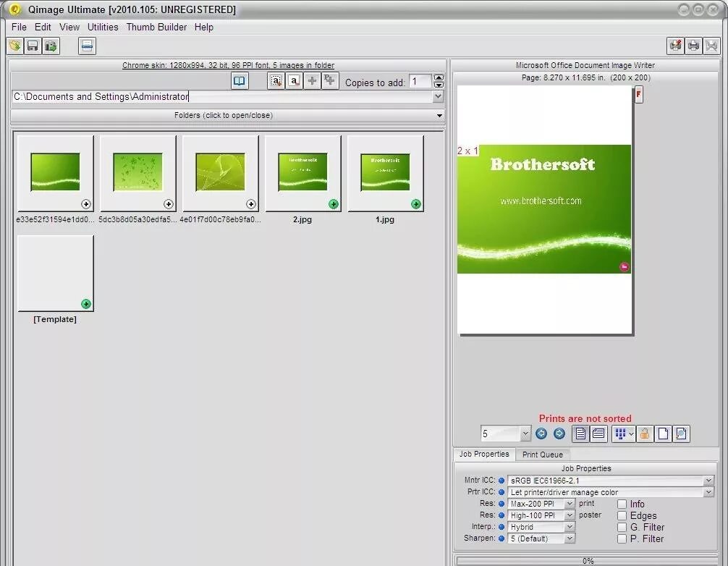
Task: Open the Utilities menu
Action: point(103,27)
